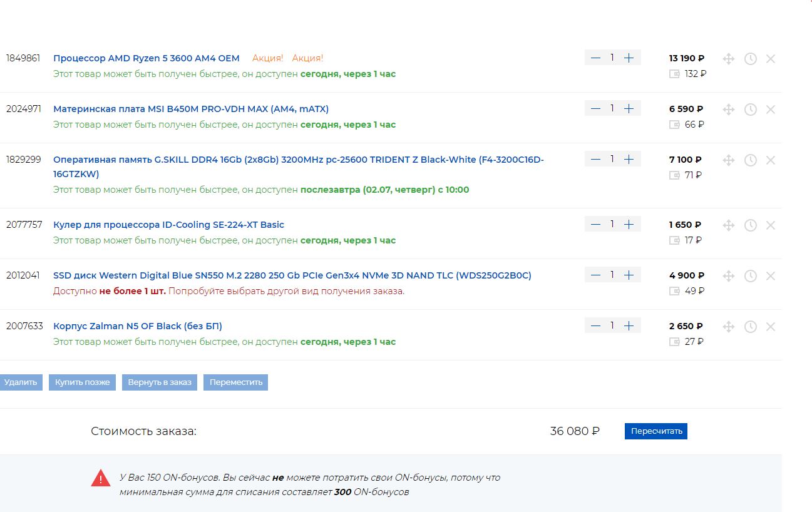Click product code 2077757

24,225
